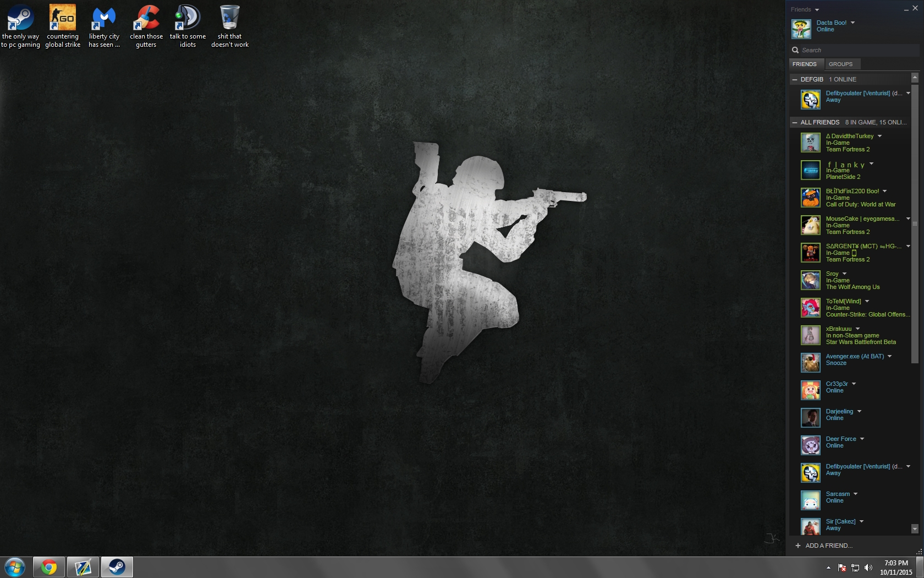Click flanky's avatar
Screen dimensions: 924x578
[x=811, y=170]
